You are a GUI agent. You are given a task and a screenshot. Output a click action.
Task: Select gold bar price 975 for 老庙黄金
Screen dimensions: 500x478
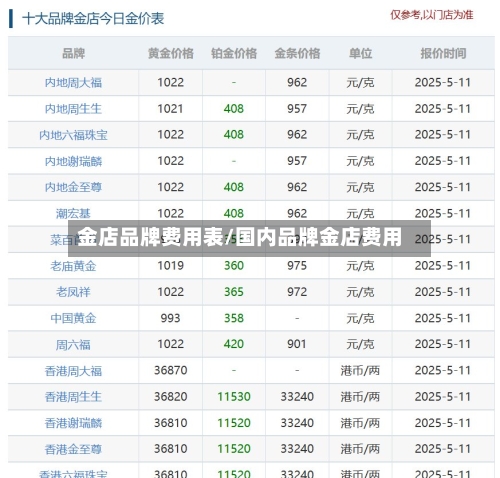(297, 266)
